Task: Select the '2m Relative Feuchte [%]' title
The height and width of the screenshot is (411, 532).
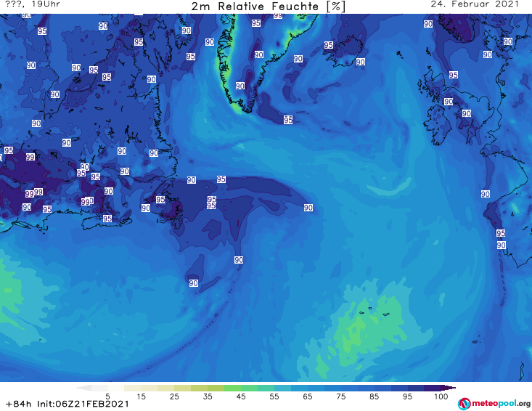Action: [x=268, y=7]
